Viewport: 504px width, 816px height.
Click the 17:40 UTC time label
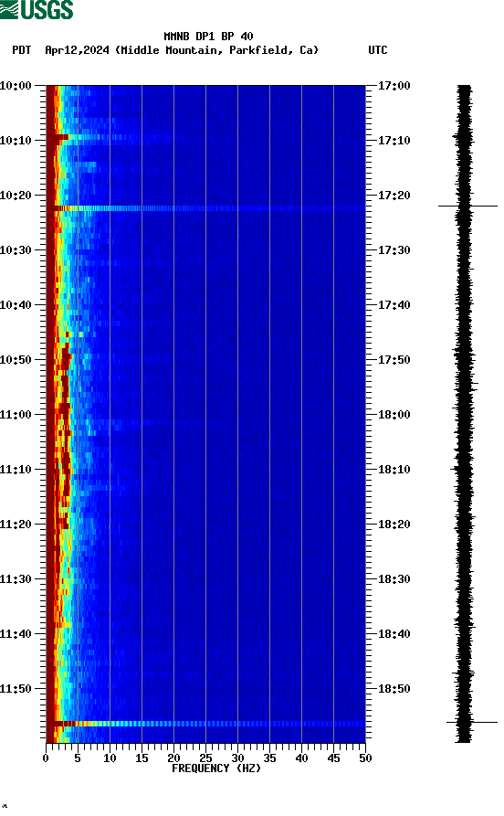tap(394, 305)
